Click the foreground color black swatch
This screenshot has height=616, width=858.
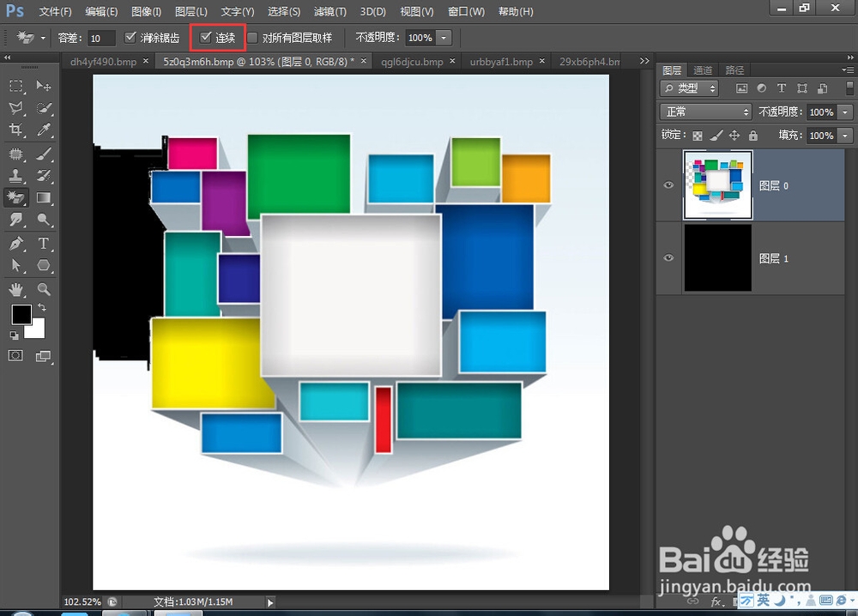pos(21,315)
